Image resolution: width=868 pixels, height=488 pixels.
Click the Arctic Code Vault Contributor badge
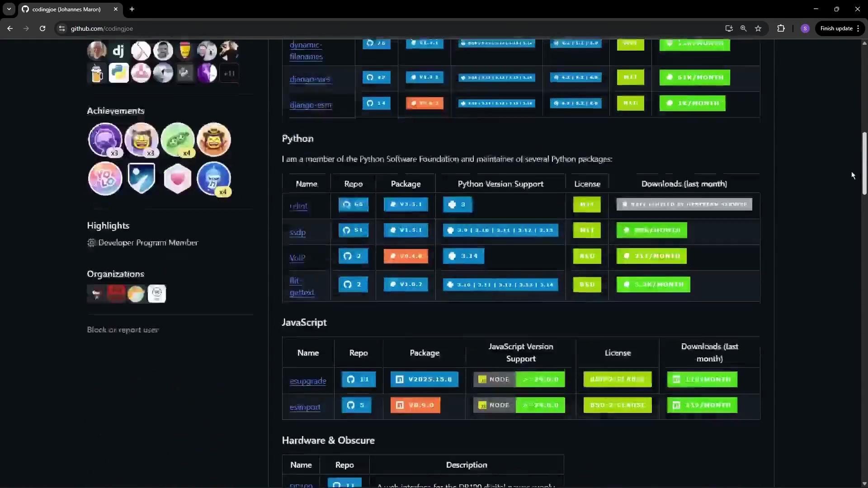point(141,178)
